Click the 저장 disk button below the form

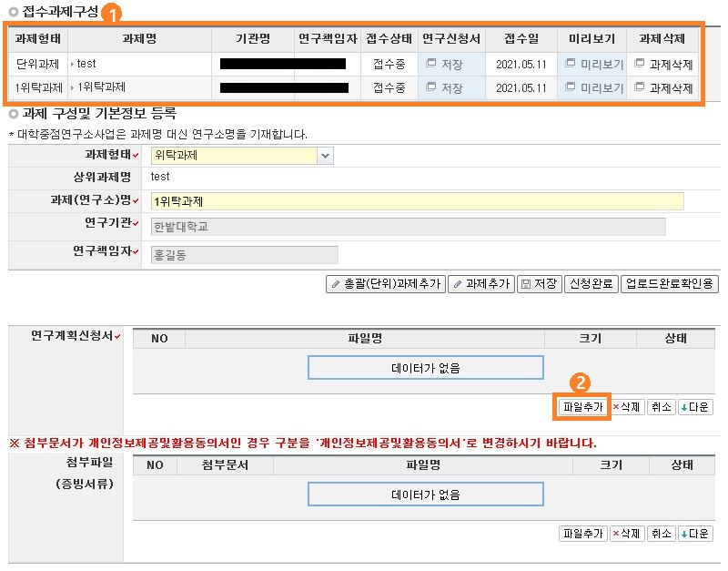coord(539,284)
